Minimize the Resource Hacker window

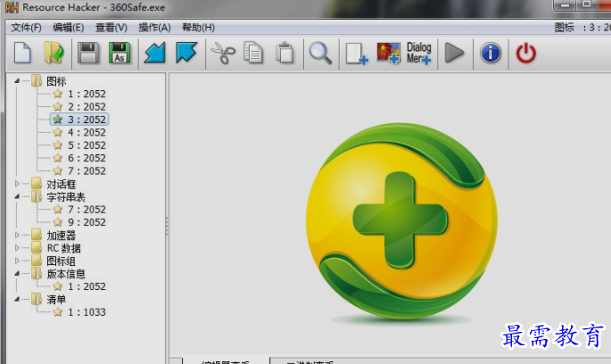[565, 5]
